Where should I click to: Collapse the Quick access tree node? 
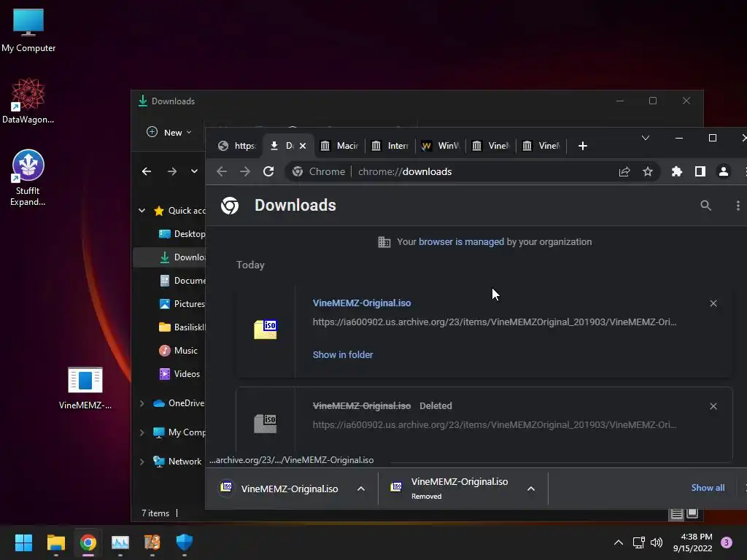(142, 211)
